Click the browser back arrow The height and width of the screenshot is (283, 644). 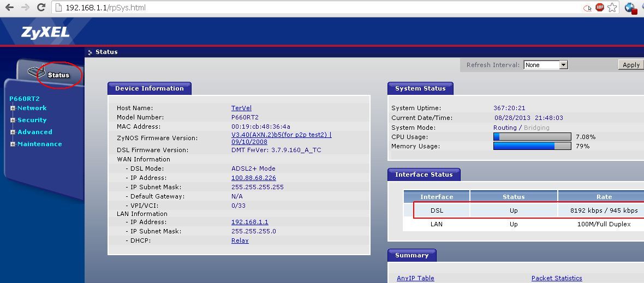pos(9,8)
